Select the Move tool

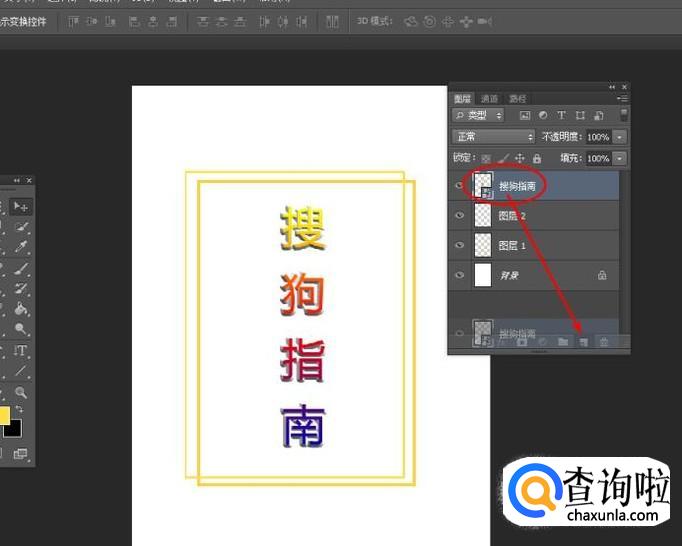[x=21, y=206]
